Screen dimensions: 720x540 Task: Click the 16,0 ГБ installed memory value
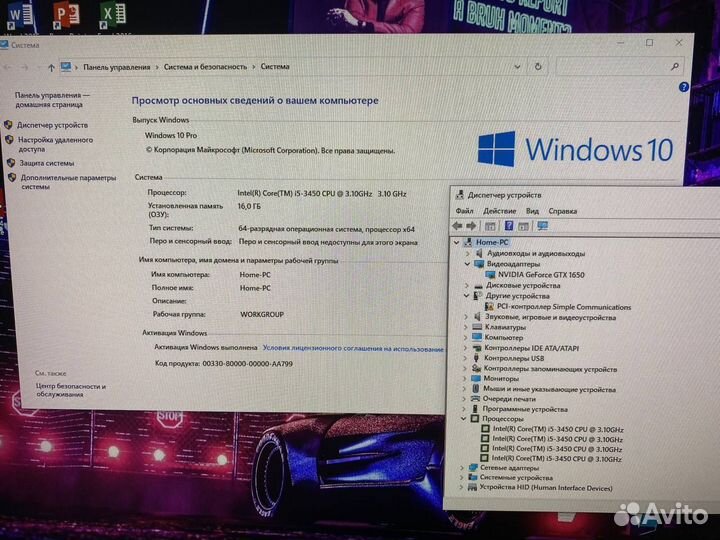[x=249, y=207]
